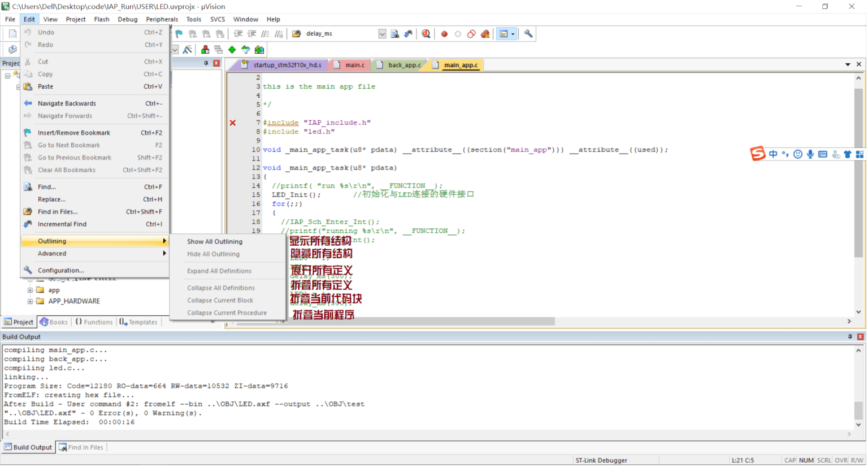Open the editor tab list dropdown arrow
The image size is (868, 469).
848,65
